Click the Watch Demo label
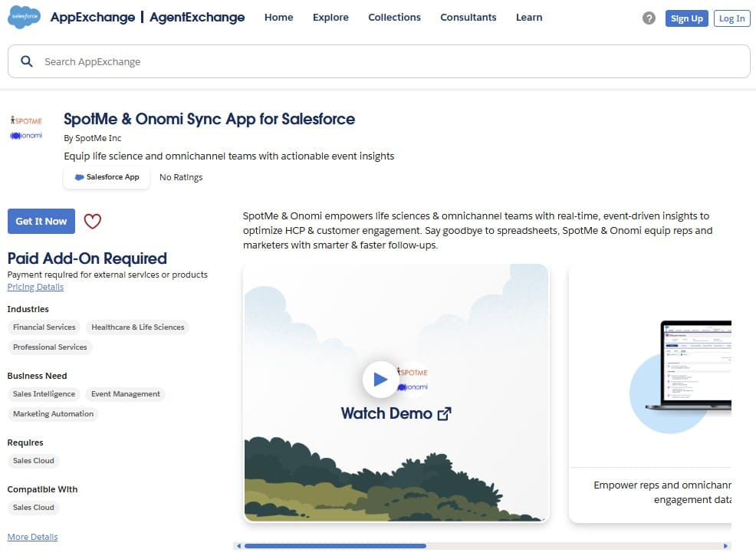This screenshot has width=756, height=556. (x=386, y=414)
